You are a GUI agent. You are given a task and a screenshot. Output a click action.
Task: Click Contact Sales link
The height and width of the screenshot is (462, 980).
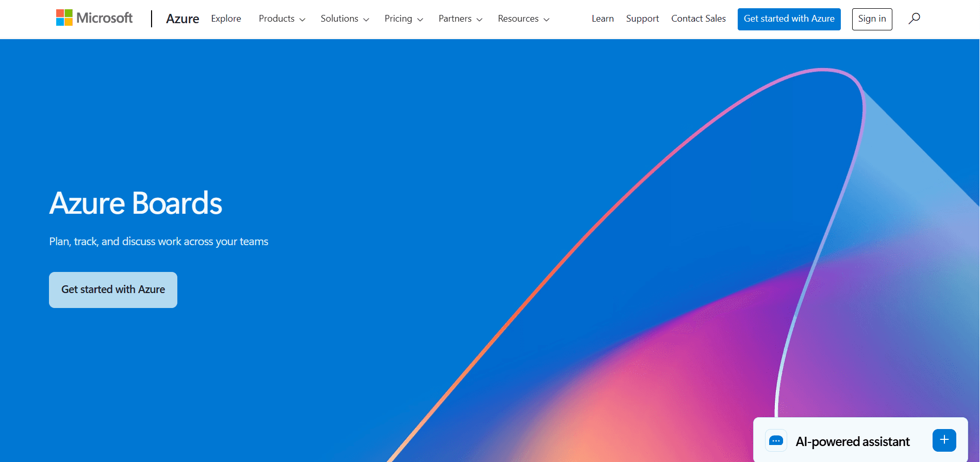point(698,19)
